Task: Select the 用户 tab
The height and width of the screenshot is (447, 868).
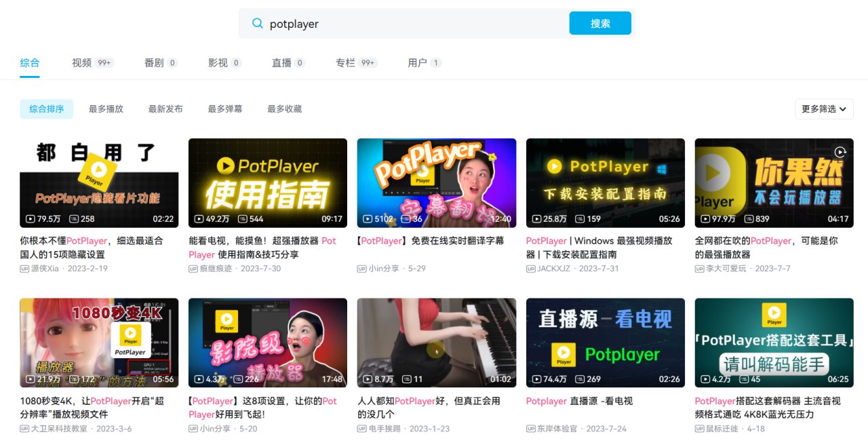Action: (425, 62)
